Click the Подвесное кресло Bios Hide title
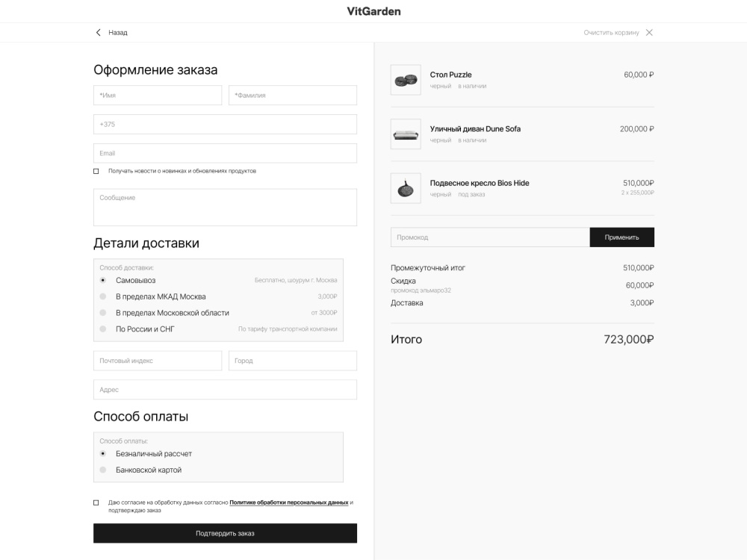 [x=480, y=184]
